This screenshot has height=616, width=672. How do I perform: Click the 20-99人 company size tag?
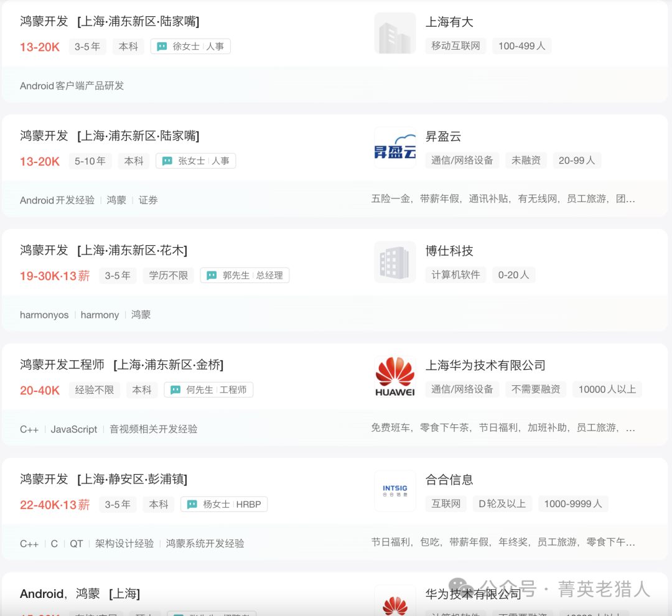[x=576, y=161]
